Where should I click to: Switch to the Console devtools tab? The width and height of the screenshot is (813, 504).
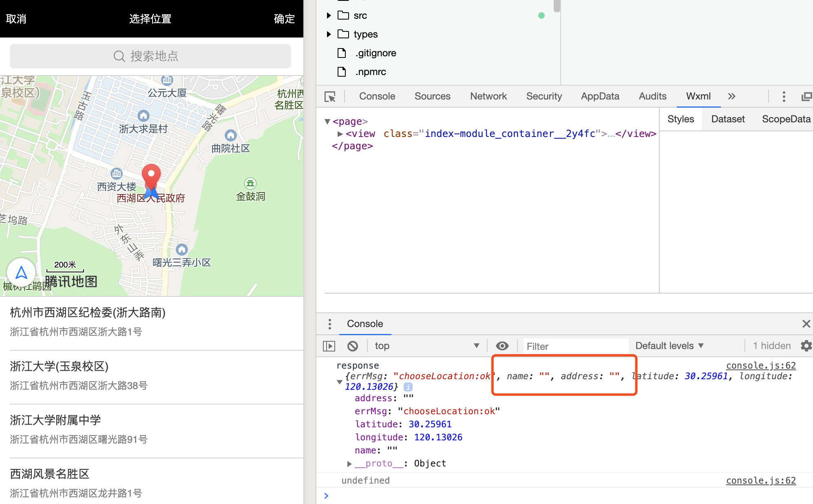tap(377, 96)
